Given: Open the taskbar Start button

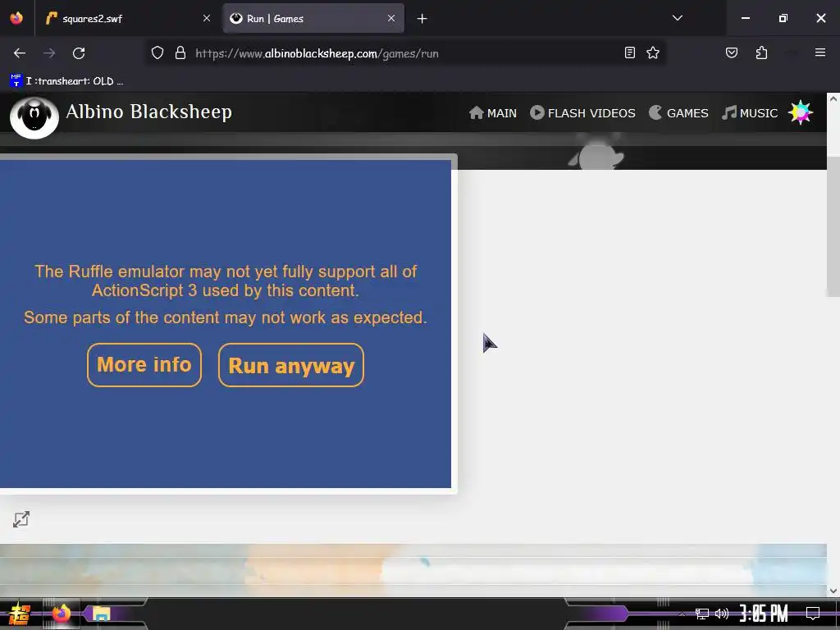Looking at the screenshot, I should tap(20, 614).
